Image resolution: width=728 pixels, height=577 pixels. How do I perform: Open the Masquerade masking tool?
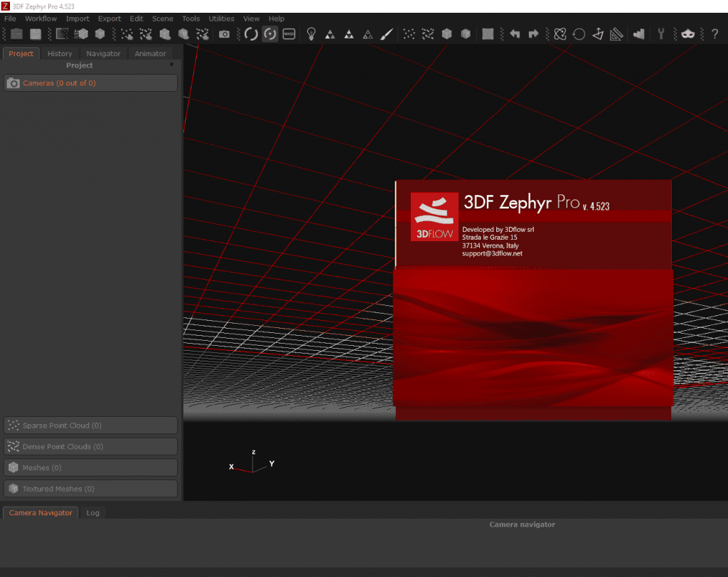point(687,33)
